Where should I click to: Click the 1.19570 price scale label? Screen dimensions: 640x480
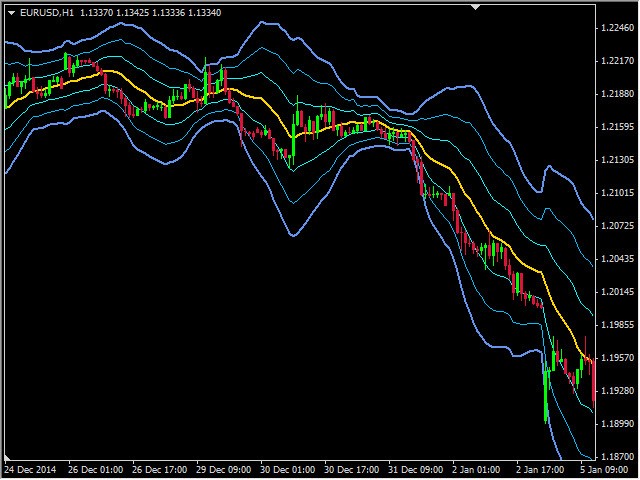click(617, 358)
